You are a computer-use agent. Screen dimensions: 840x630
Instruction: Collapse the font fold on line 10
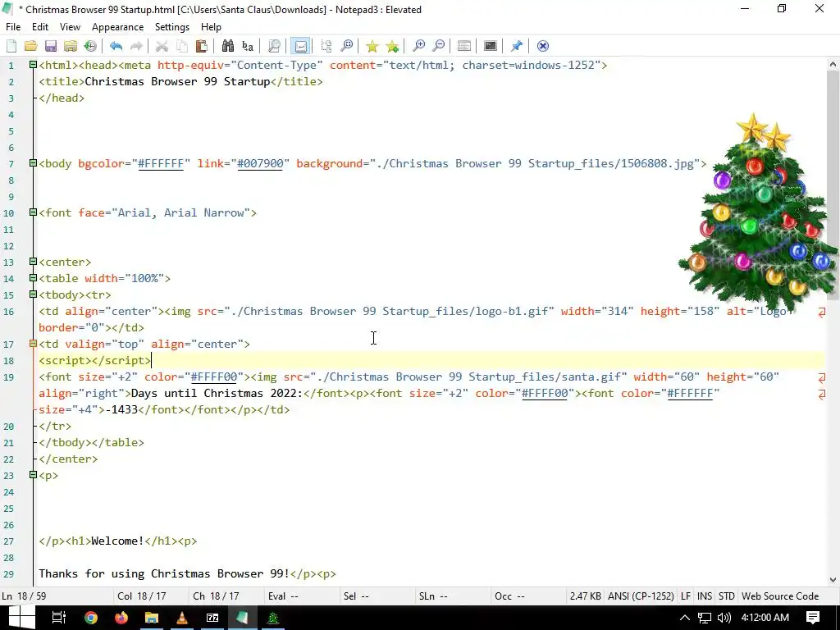click(33, 212)
